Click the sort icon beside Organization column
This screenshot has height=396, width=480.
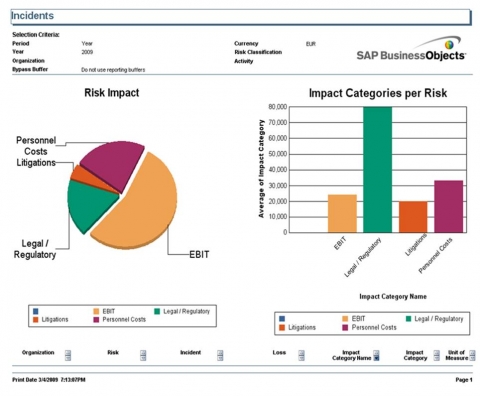click(x=68, y=355)
